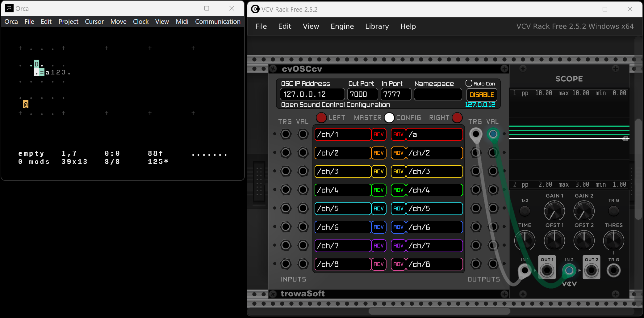Click the right ADV button for /ch/5
The height and width of the screenshot is (318, 644).
click(x=398, y=209)
